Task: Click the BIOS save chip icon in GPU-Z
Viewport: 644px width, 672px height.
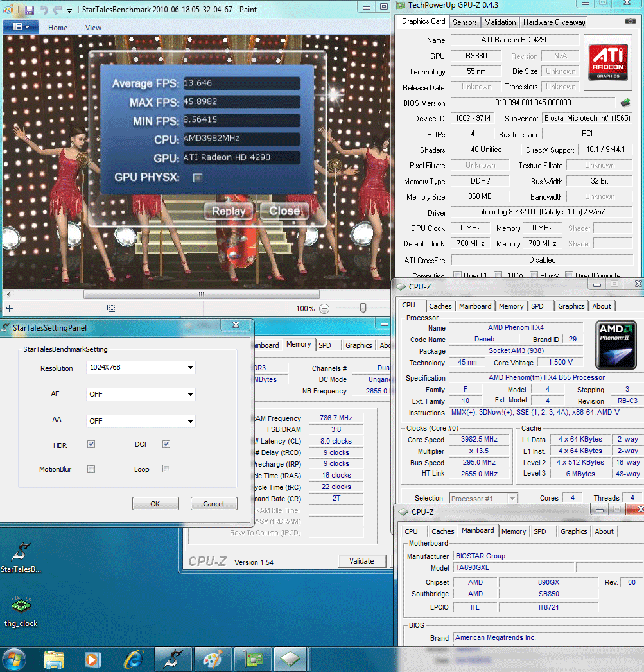Action: (625, 103)
